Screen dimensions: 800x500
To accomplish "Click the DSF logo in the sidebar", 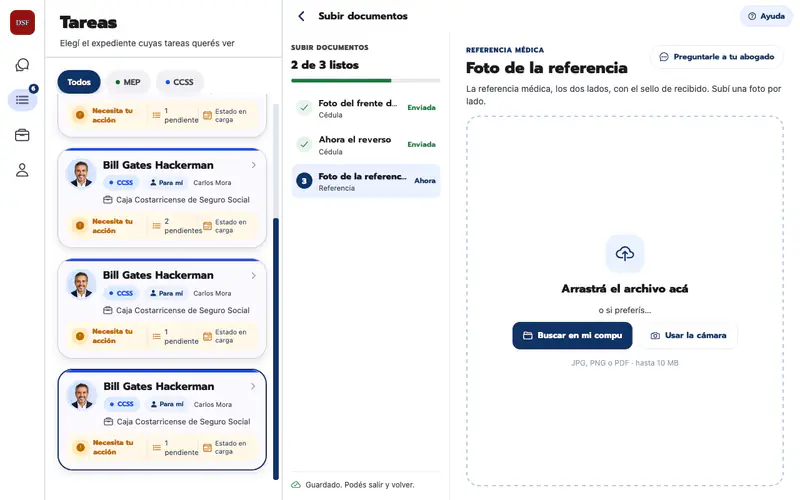I will coord(22,22).
